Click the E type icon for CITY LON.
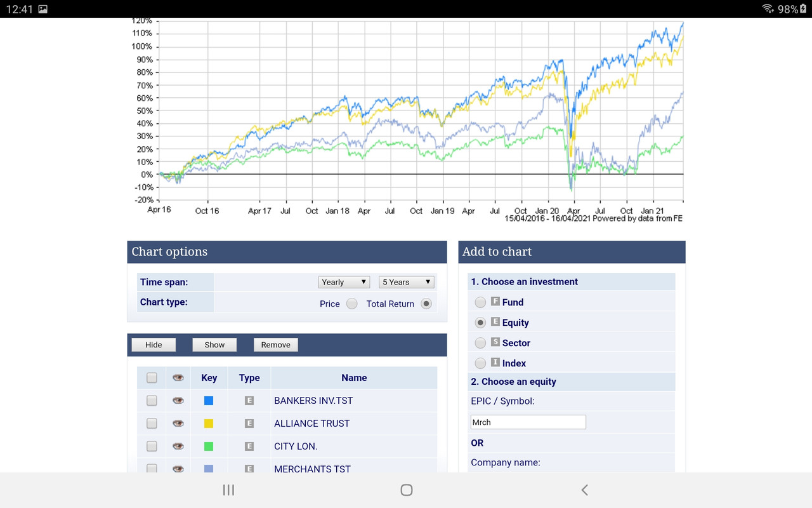 point(249,446)
